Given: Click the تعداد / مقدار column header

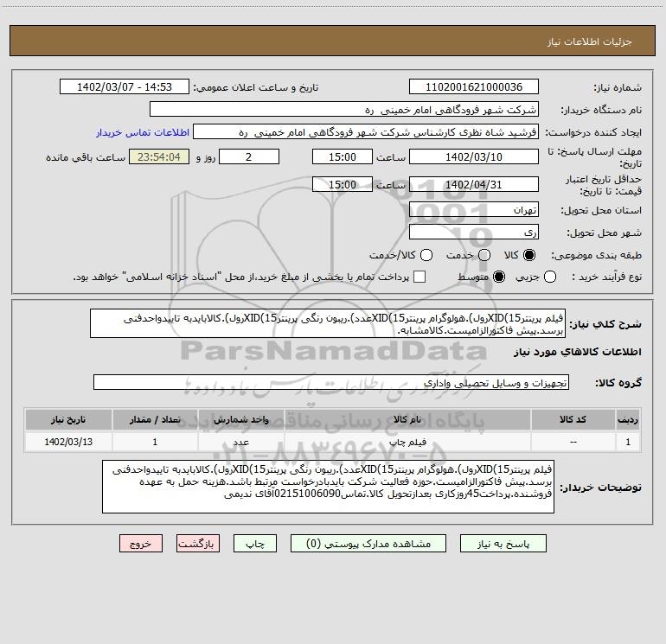Looking at the screenshot, I should 155,419.
